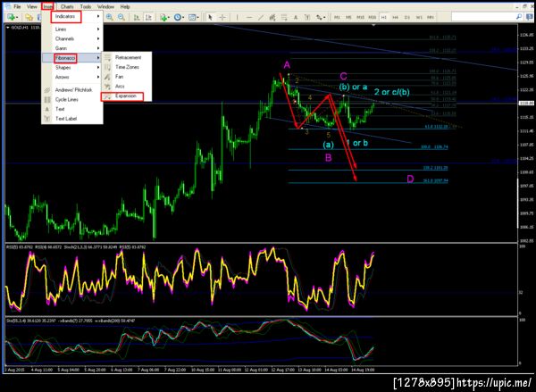Click the Profiles folder toolbar icon

click(x=29, y=17)
